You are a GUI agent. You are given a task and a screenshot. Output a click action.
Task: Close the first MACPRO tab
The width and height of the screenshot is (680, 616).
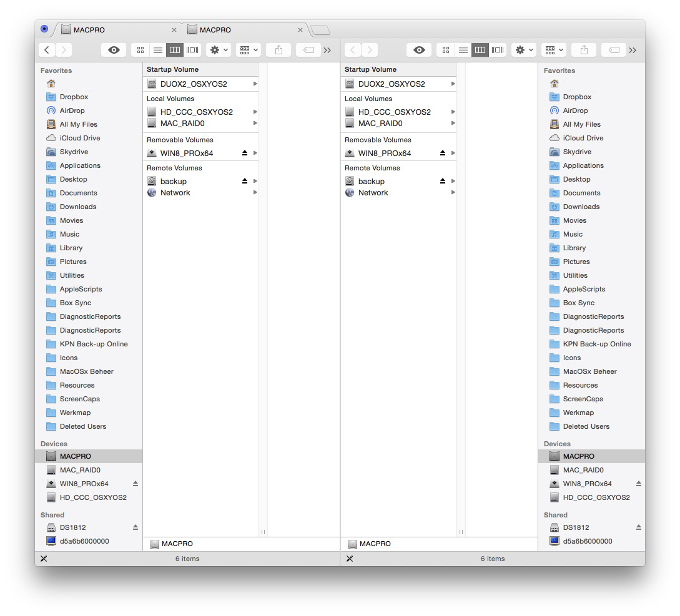[x=174, y=30]
